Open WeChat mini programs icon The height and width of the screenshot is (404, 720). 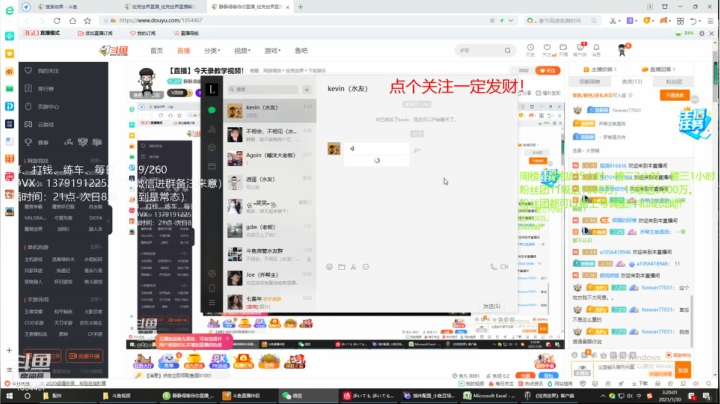point(212,274)
